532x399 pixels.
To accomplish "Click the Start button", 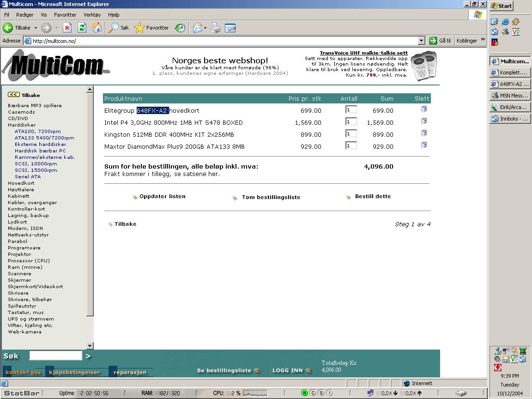I will click(x=502, y=6).
